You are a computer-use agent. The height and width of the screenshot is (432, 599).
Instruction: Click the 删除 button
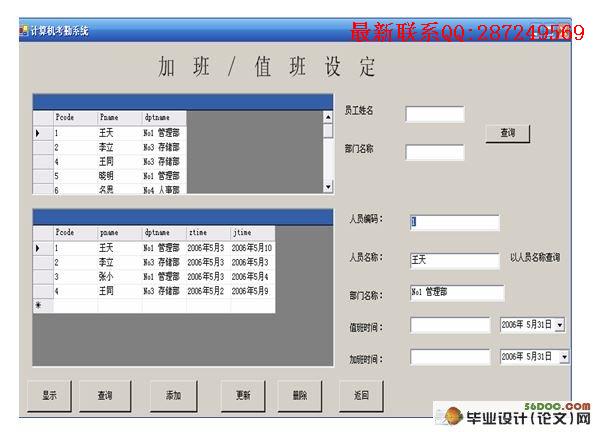pos(300,396)
